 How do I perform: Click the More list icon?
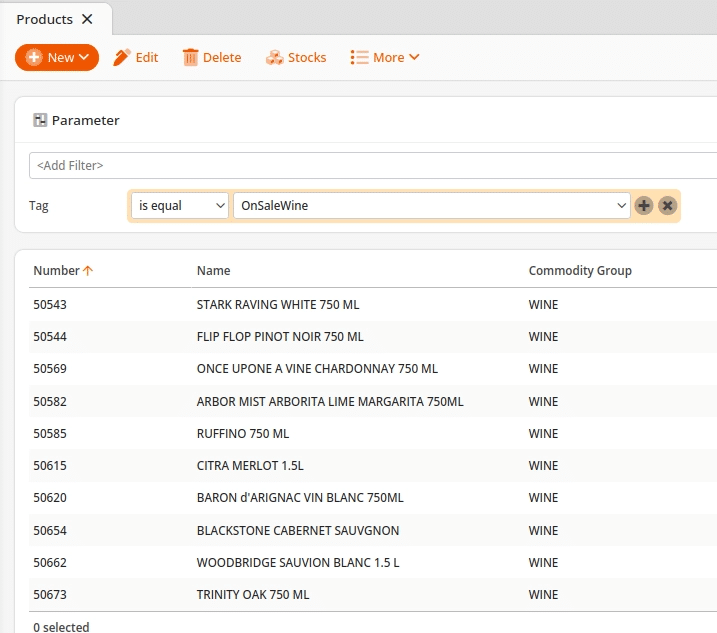tap(359, 58)
